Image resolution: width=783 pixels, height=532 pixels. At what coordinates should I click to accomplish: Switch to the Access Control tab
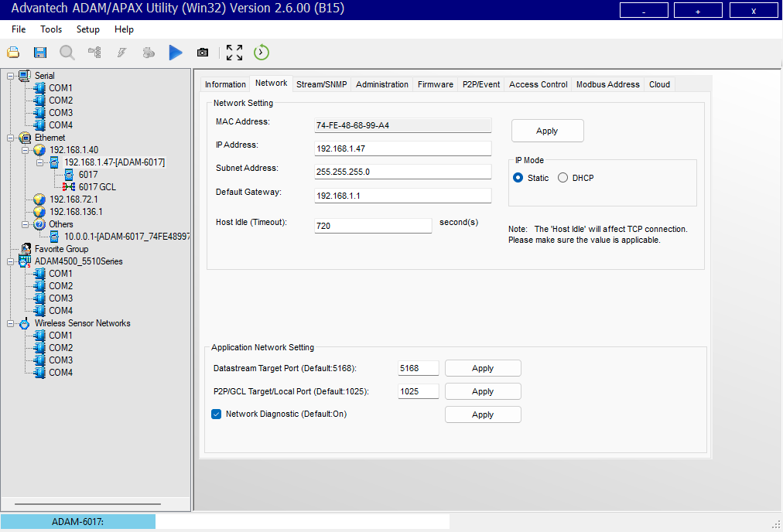click(x=539, y=84)
